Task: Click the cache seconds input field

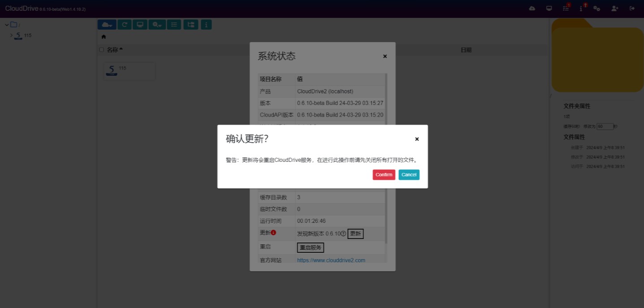Action: [x=605, y=126]
